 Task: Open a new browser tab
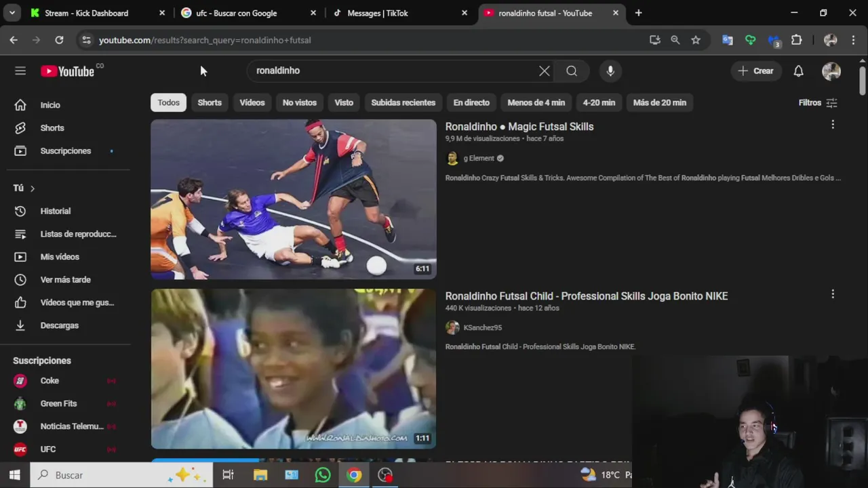pyautogui.click(x=638, y=13)
